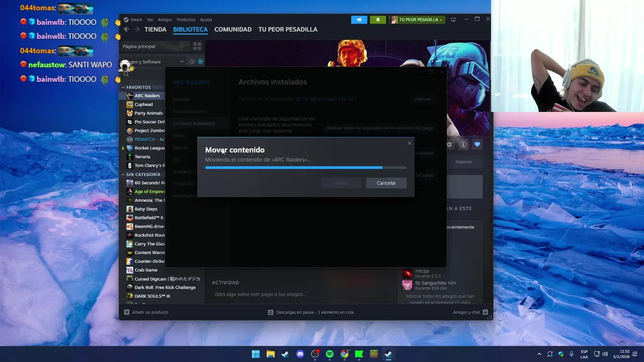Open the Ayuda menu
Screen dimensions: 644x362
click(206, 20)
